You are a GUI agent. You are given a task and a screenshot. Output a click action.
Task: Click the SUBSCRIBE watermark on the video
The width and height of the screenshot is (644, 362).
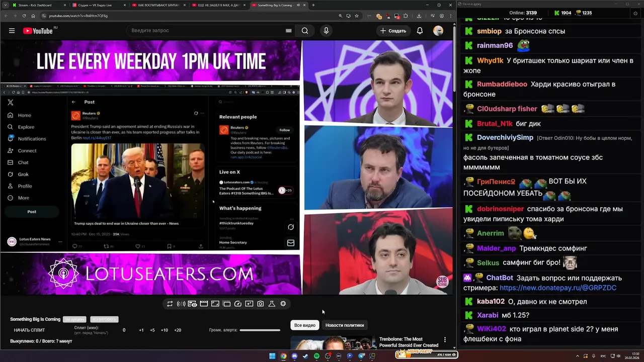click(442, 282)
